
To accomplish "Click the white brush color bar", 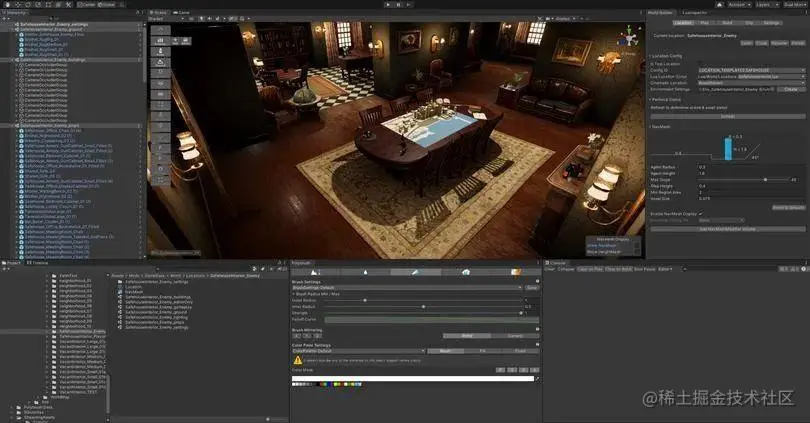I will click(413, 379).
